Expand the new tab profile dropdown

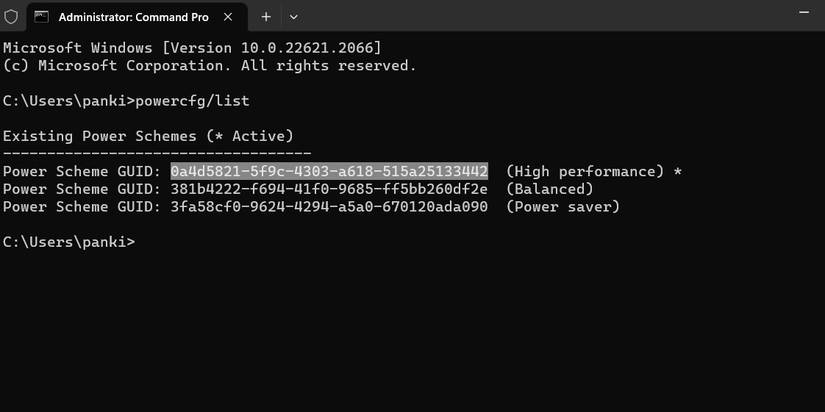click(294, 17)
